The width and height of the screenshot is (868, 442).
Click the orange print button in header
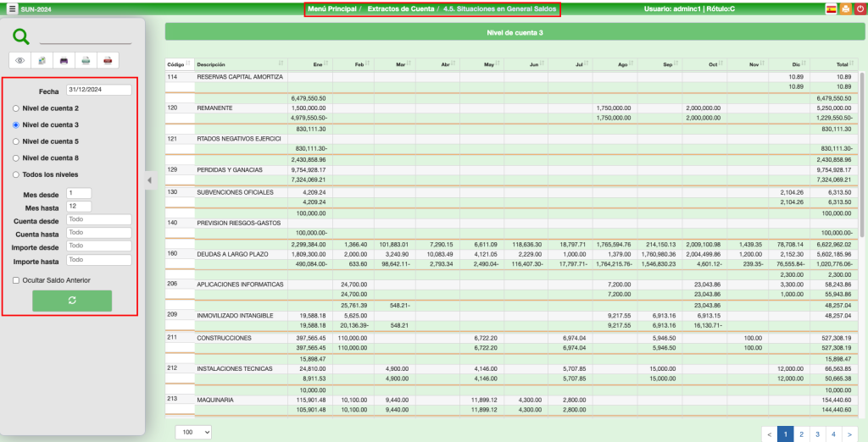(x=845, y=8)
